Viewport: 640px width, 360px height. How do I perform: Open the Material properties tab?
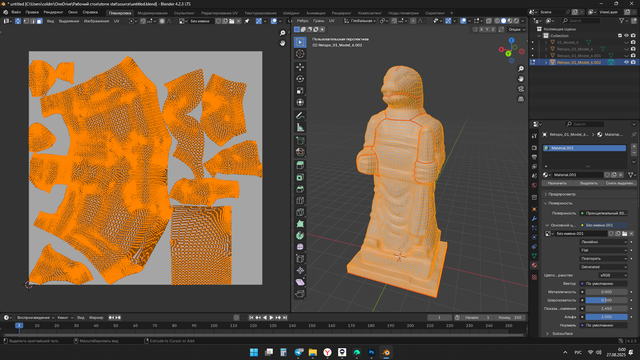click(534, 266)
